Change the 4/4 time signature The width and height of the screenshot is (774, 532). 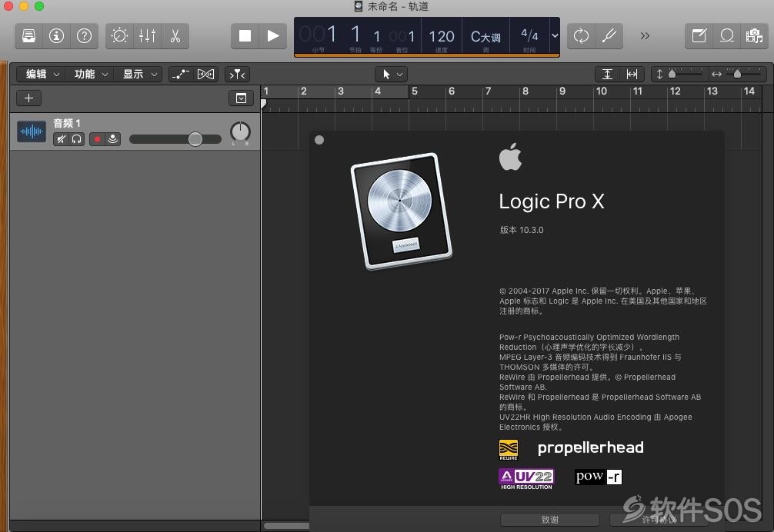coord(529,35)
